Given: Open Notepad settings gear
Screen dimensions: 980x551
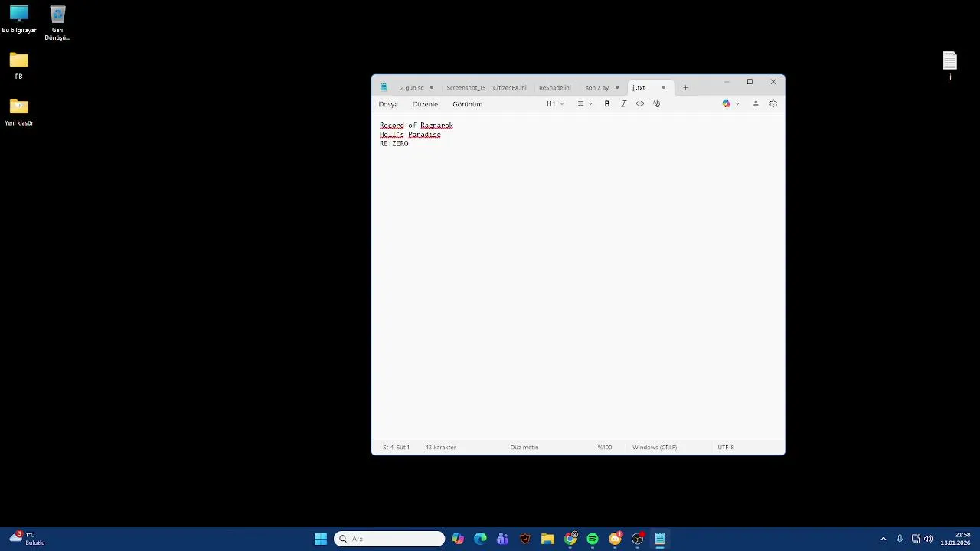Looking at the screenshot, I should coord(773,104).
